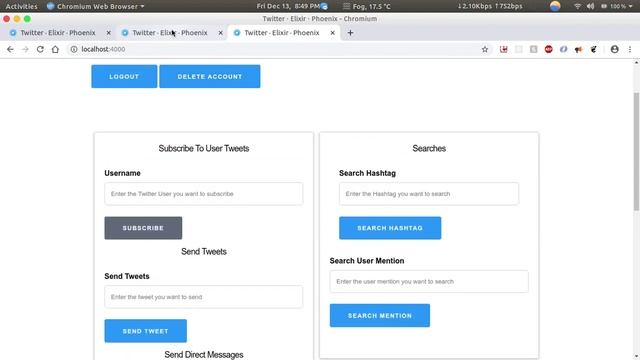The width and height of the screenshot is (640, 360).
Task: Close the second Twitter - Elixir tab
Action: [220, 33]
